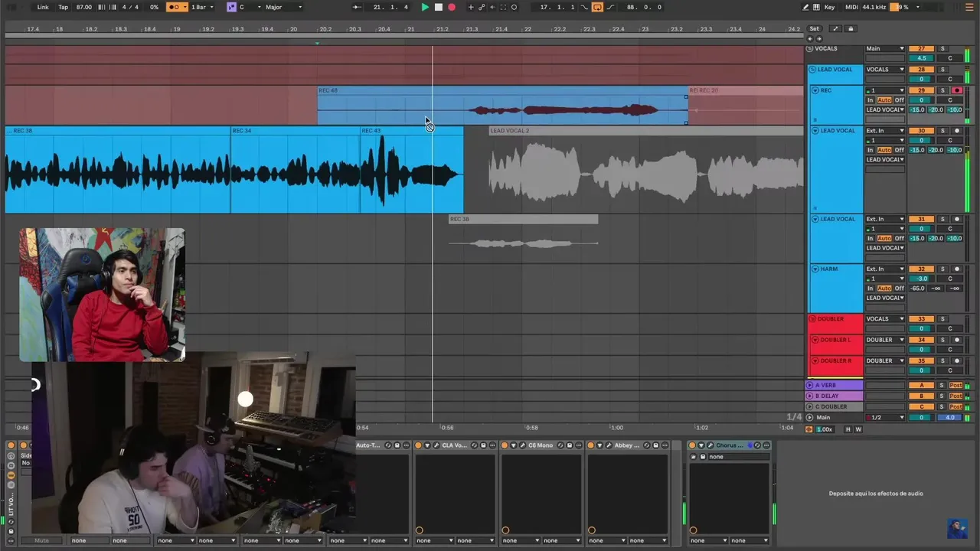Screen dimensions: 980x551
Task: Go to previous locator arrow
Action: click(811, 38)
